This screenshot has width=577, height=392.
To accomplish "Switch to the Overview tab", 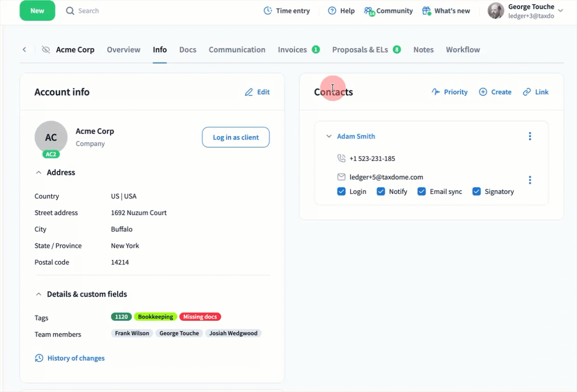I will click(124, 50).
